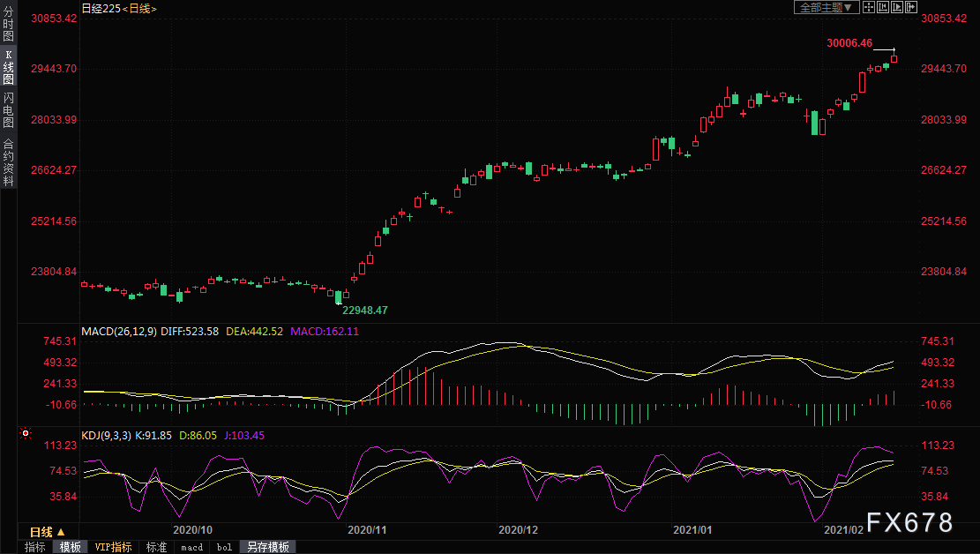
Task: Click the 日经225 chart title
Action: [101, 8]
